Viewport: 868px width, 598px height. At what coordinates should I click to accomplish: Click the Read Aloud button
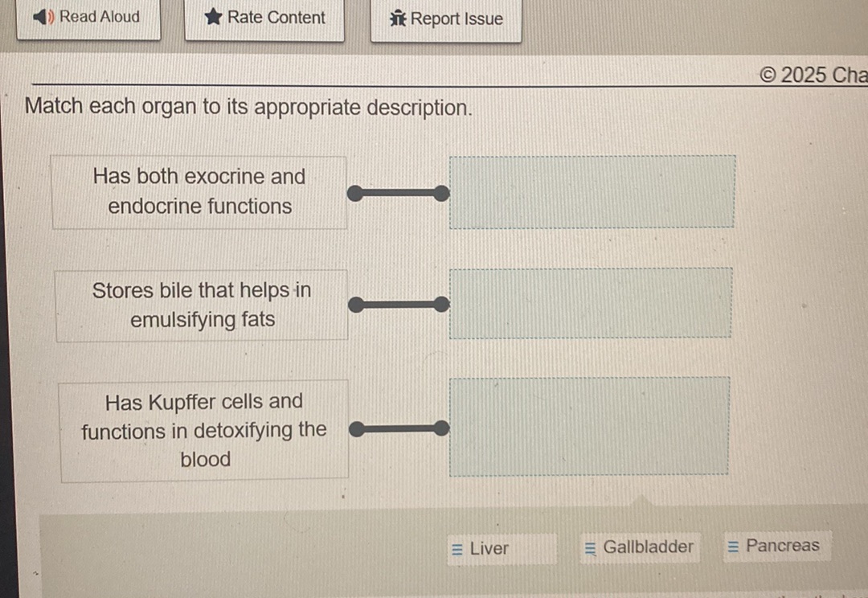pyautogui.click(x=88, y=18)
